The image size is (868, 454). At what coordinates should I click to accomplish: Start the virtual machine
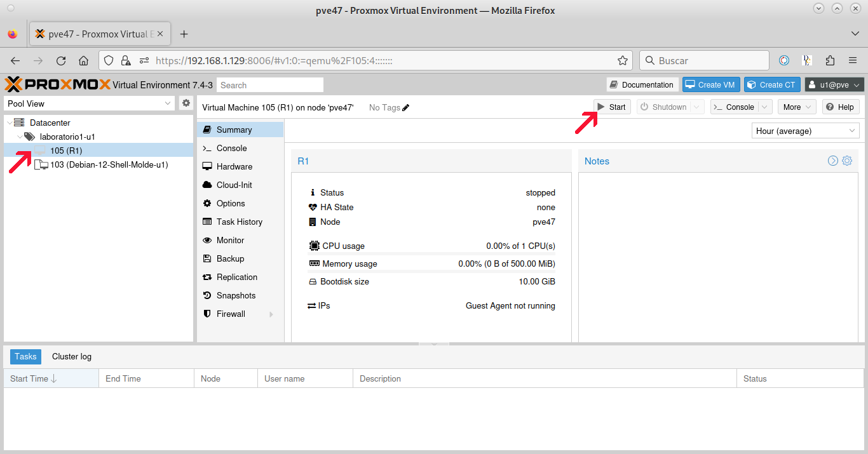(x=612, y=107)
